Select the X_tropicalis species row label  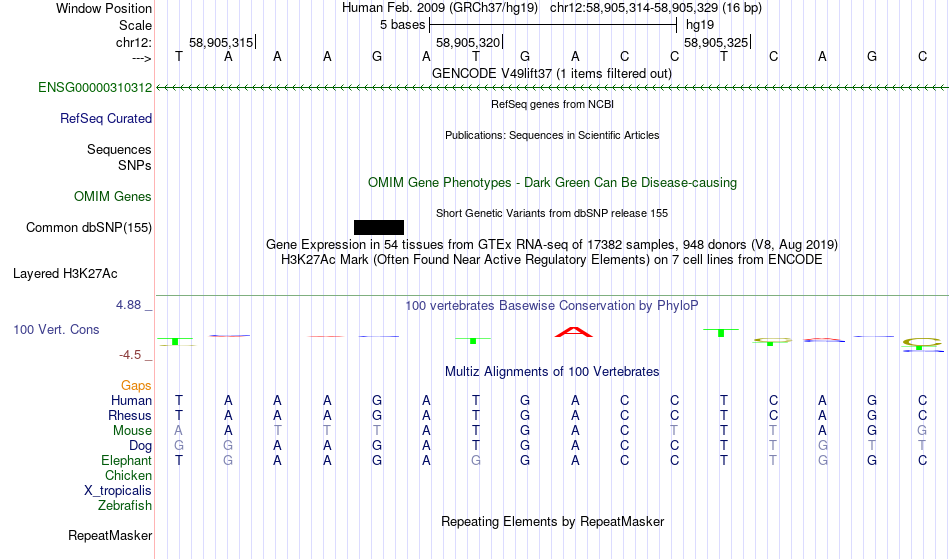[x=118, y=491]
